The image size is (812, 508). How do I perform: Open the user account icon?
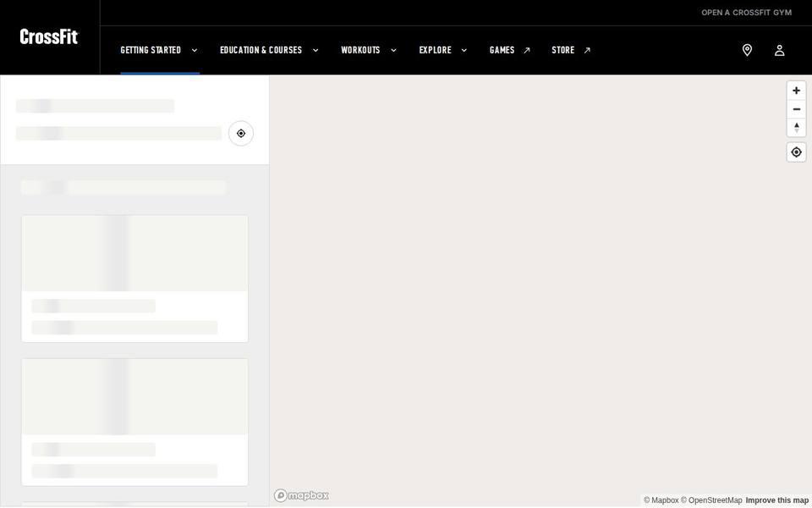tap(779, 50)
